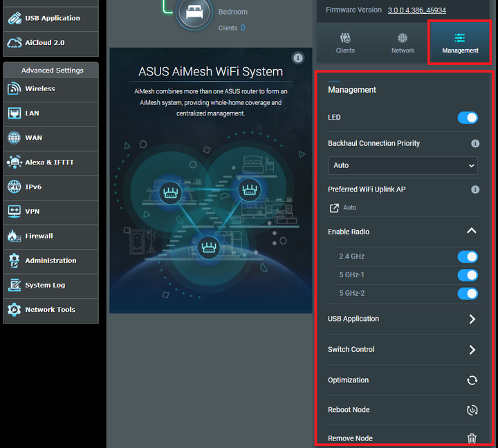This screenshot has height=448, width=498.
Task: Toggle the 5 GHz-1 radio switch
Action: coord(468,275)
